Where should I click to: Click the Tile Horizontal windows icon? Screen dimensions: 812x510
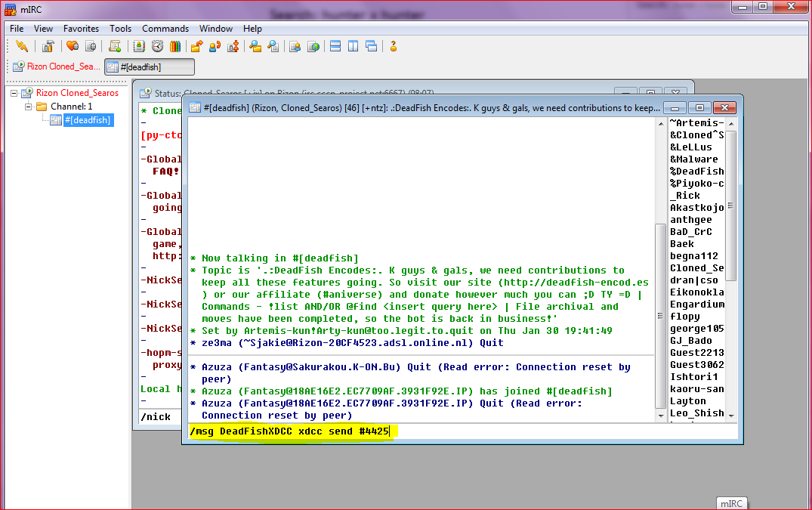[335, 46]
